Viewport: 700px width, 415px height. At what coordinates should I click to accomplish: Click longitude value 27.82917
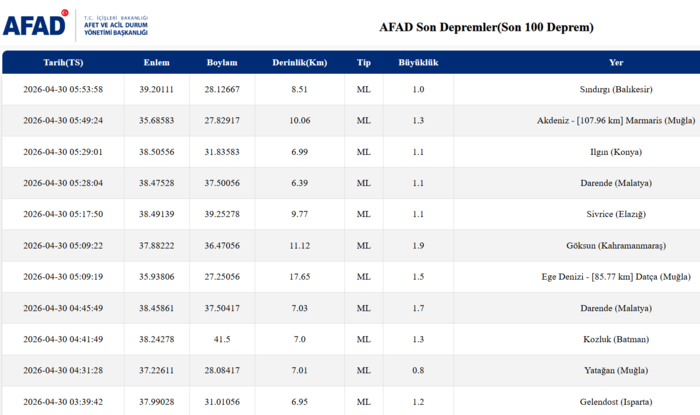(222, 120)
